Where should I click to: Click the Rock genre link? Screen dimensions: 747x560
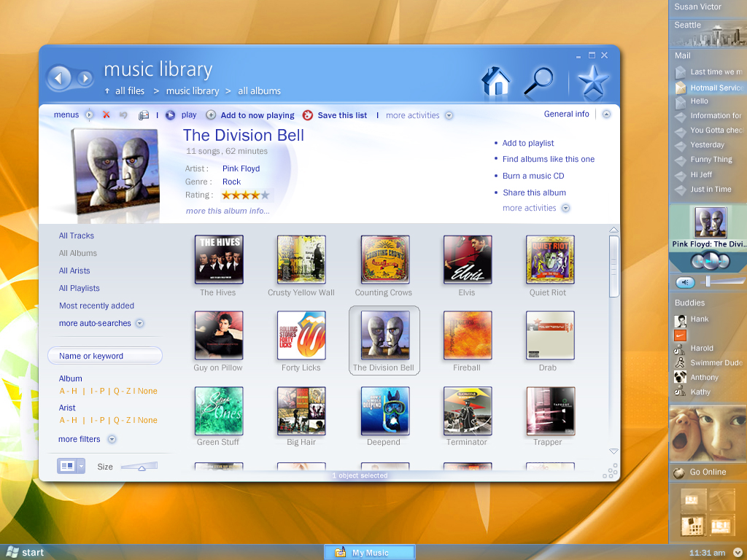(x=231, y=182)
